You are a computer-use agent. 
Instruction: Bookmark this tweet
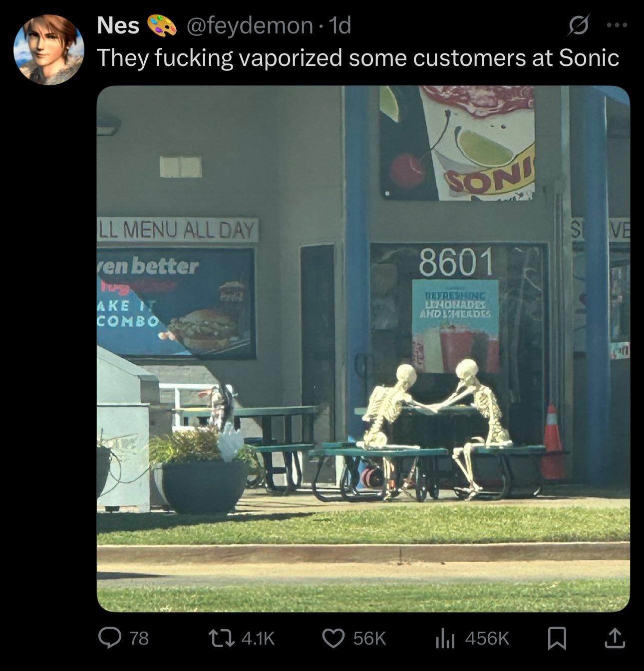tap(557, 639)
